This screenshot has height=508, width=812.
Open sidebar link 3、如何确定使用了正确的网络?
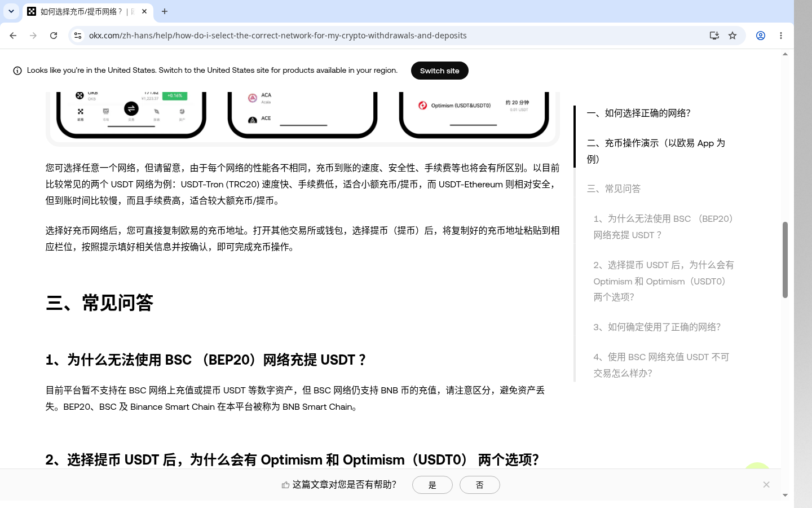pyautogui.click(x=657, y=327)
